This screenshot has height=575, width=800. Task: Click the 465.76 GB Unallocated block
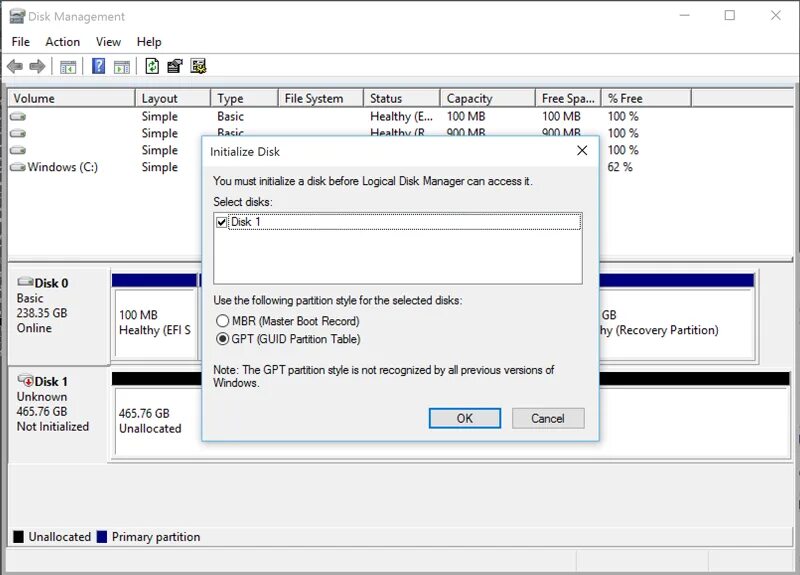pos(158,421)
